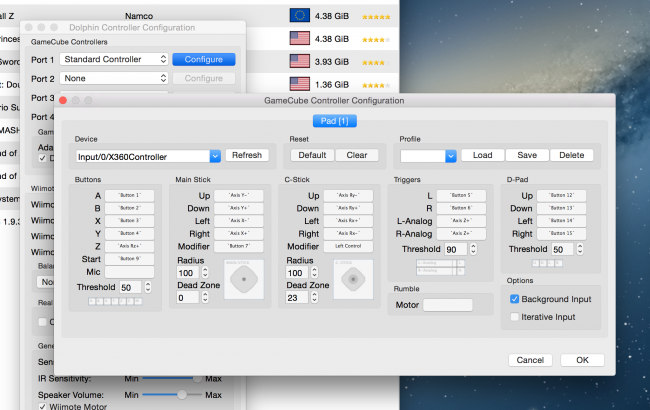Click the star rating in the Namco row
Image resolution: width=650 pixels, height=410 pixels.
click(x=376, y=17)
